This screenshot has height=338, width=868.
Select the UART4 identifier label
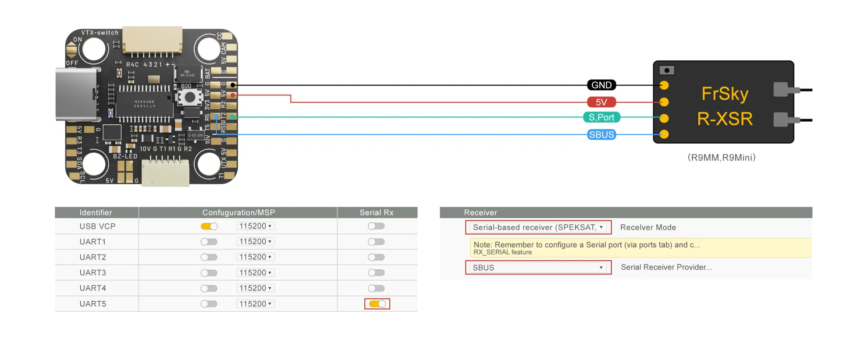tap(92, 288)
